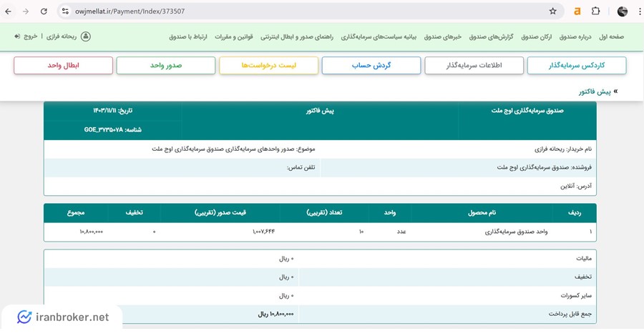Viewport: 644px width, 336px height.
Task: Bookmark this page with star icon
Action: point(553,11)
